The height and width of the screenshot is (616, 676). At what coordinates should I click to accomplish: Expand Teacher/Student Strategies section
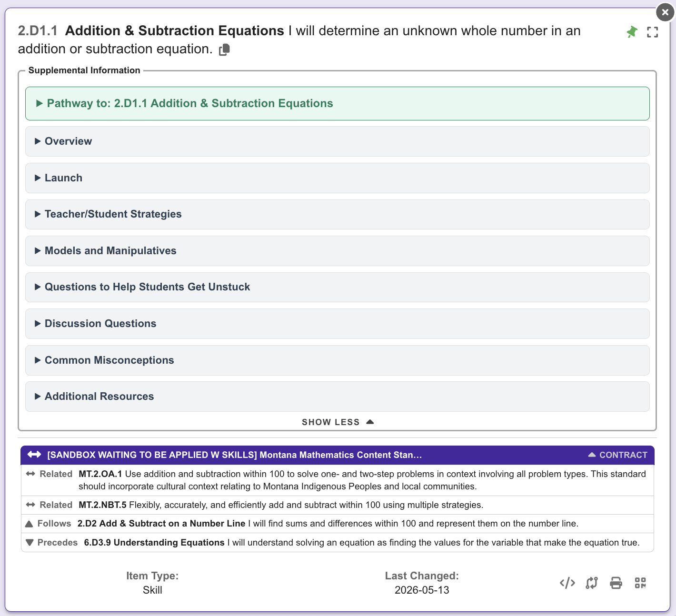pos(338,214)
